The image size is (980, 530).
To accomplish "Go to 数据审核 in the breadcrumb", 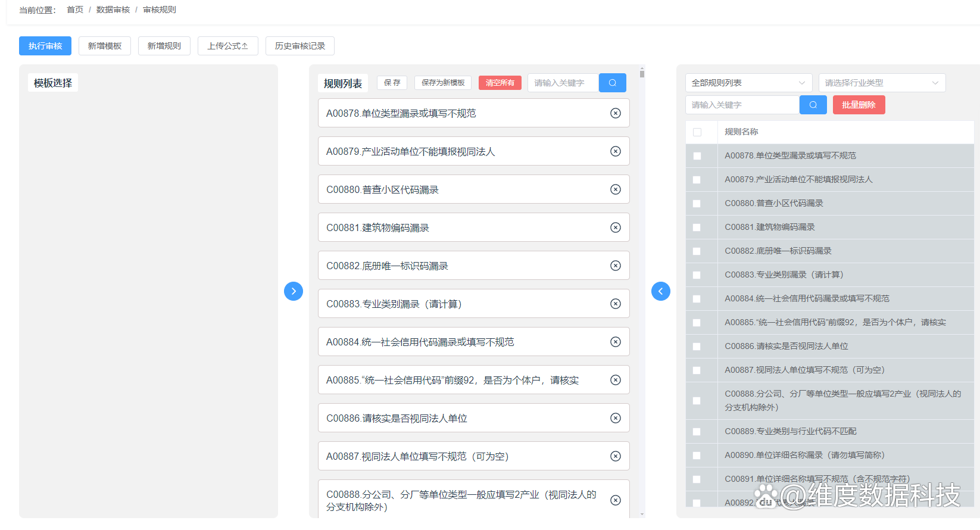I will pyautogui.click(x=113, y=10).
